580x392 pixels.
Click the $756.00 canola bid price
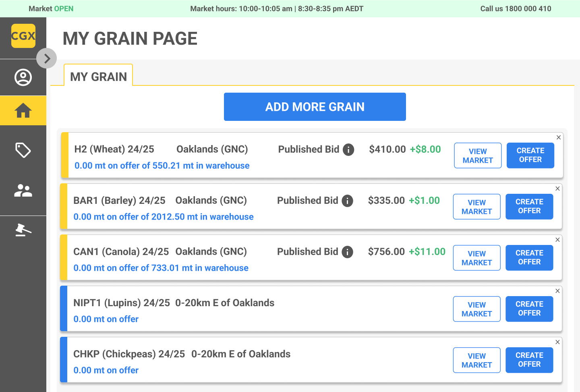coord(386,252)
